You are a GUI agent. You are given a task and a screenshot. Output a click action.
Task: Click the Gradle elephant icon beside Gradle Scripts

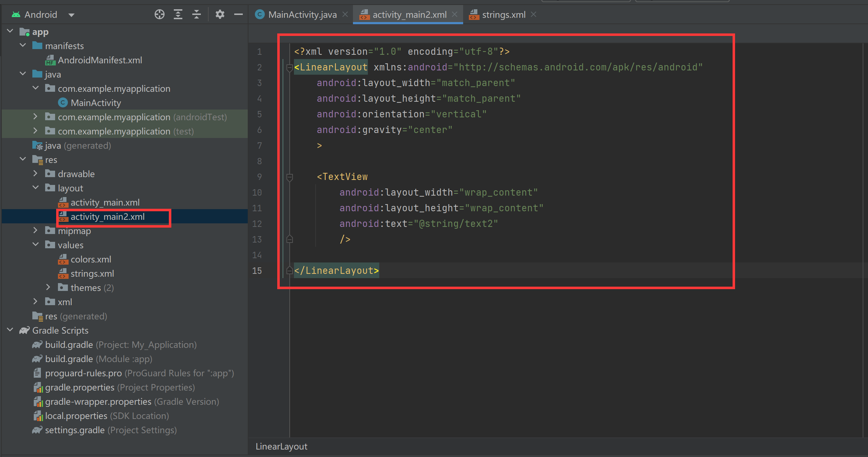(25, 330)
